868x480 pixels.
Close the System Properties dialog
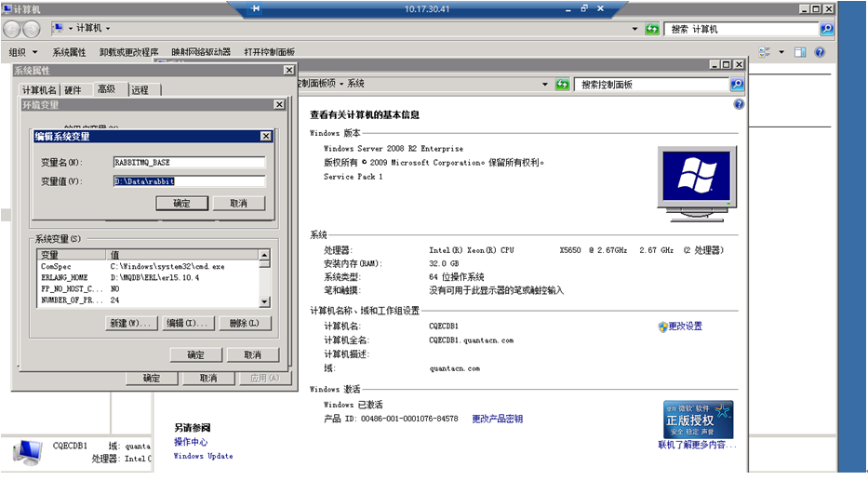tap(289, 70)
